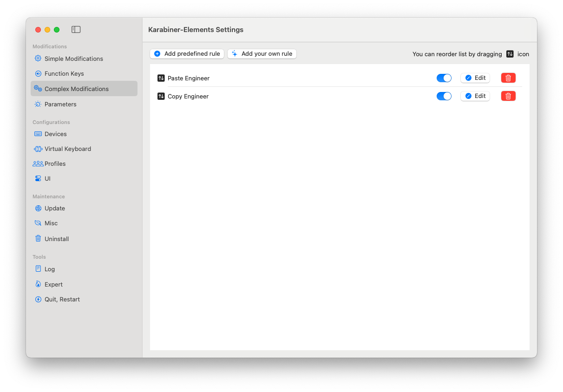Click Karabiner-Elements Settings window title
Image resolution: width=563 pixels, height=392 pixels.
pos(196,30)
